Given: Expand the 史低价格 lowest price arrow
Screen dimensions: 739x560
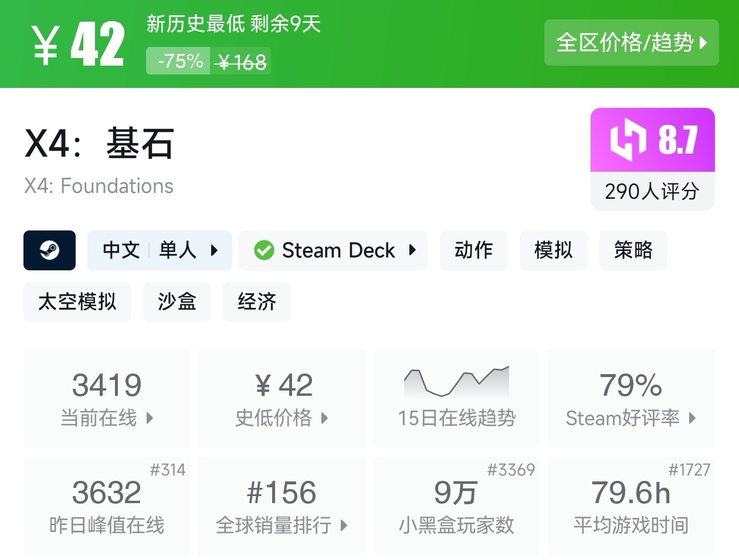Looking at the screenshot, I should point(324,418).
